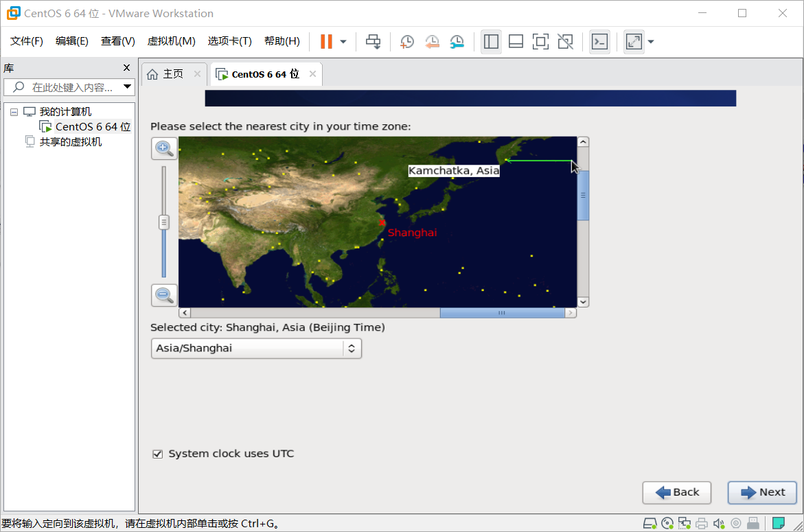Image resolution: width=804 pixels, height=532 pixels.
Task: Click the map vertical scrollbar up arrow
Action: [x=583, y=142]
